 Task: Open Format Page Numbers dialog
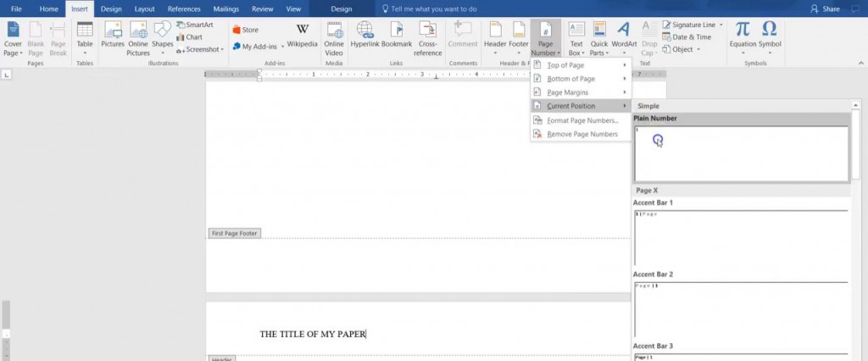click(581, 120)
